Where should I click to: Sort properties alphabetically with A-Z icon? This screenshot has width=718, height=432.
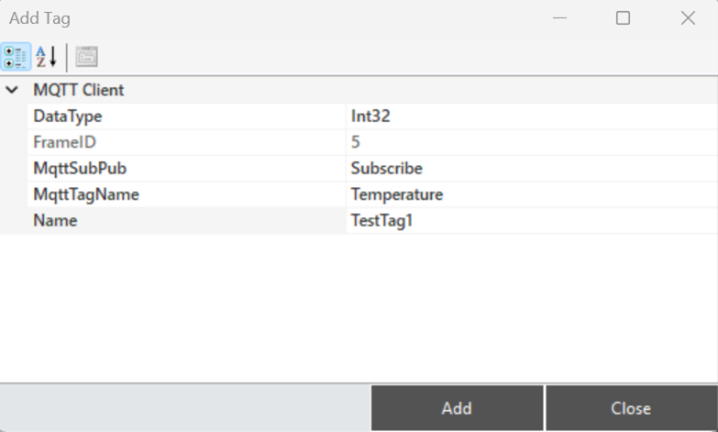pos(47,57)
